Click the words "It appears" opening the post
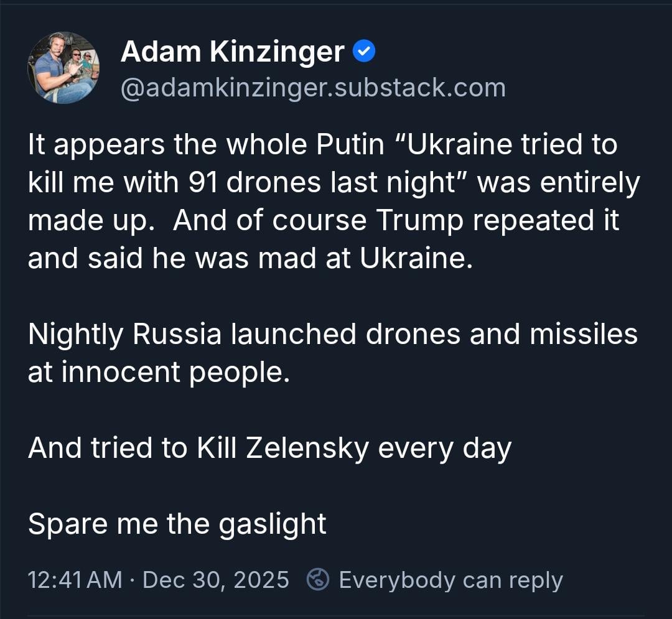The height and width of the screenshot is (619, 672). point(94,145)
